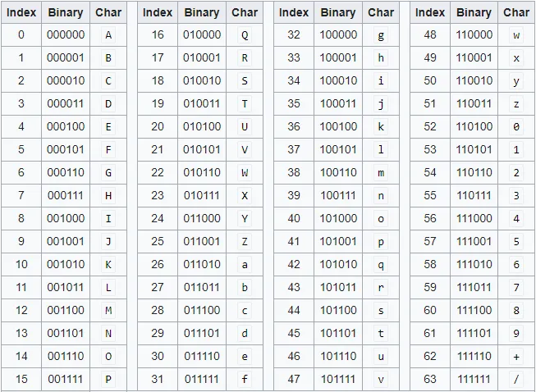
Task: Click binary value 001101
Action: point(66,333)
